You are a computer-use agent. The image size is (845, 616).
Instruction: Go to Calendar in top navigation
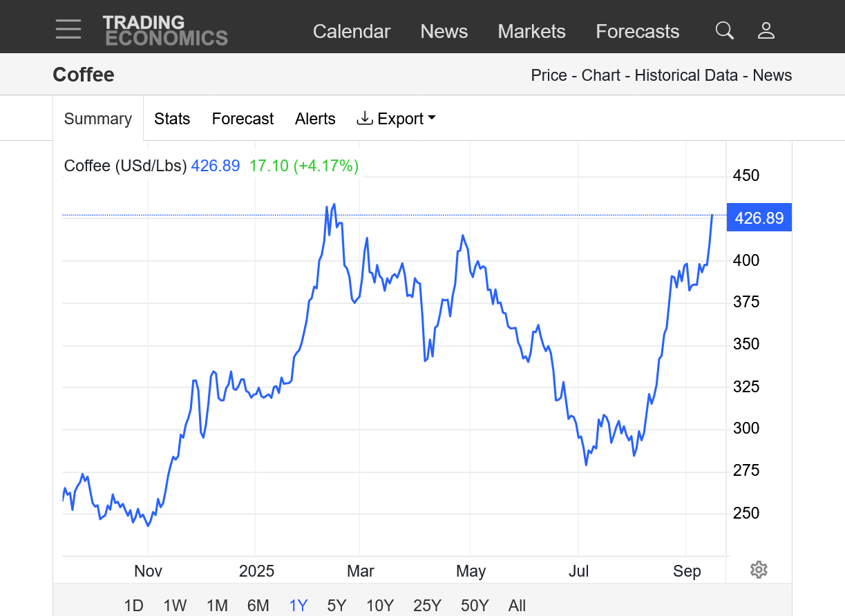coord(352,32)
